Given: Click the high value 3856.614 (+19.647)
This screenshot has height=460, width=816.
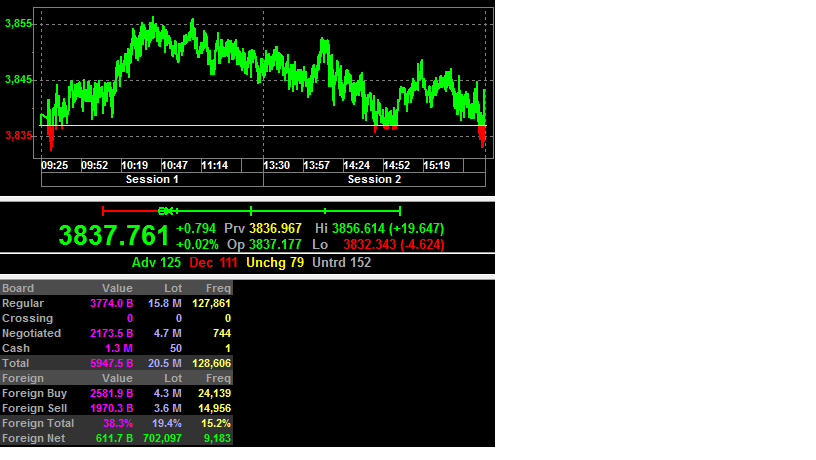Looking at the screenshot, I should [388, 228].
